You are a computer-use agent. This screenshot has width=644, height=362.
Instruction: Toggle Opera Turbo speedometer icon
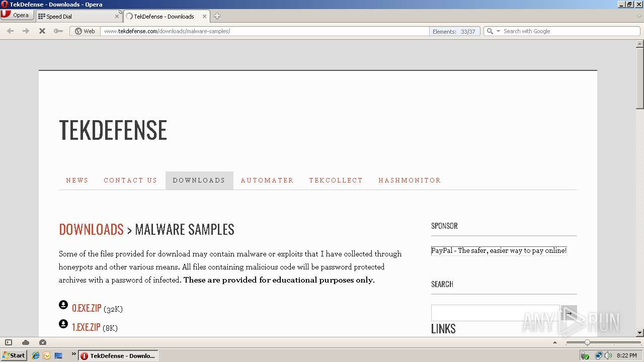tap(43, 342)
